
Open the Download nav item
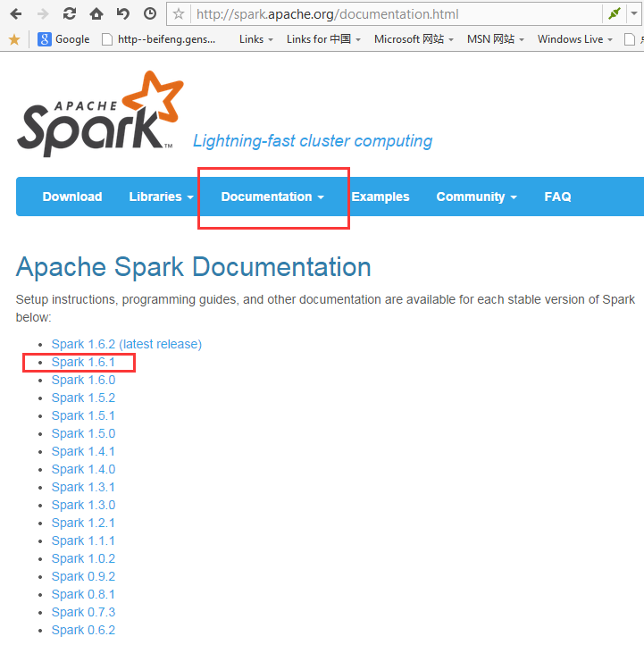click(72, 197)
